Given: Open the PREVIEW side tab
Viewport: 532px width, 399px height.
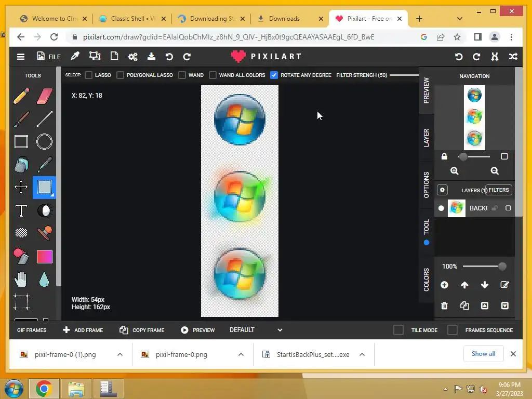Looking at the screenshot, I should (427, 90).
